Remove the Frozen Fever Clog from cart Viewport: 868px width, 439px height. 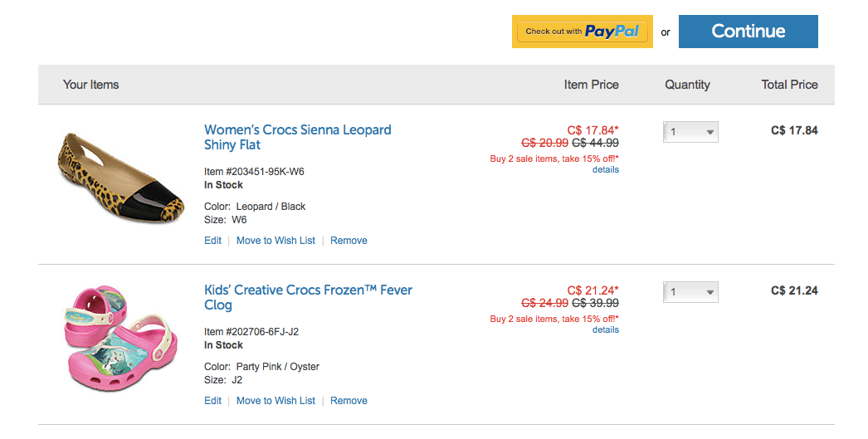click(x=349, y=401)
